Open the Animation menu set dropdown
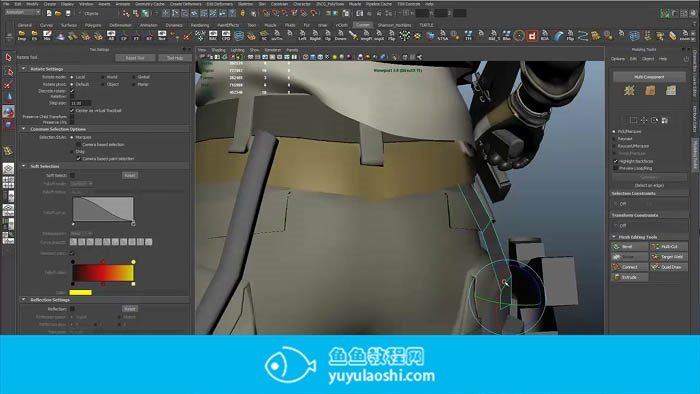Screen dimensions: 700x394 [x=23, y=12]
